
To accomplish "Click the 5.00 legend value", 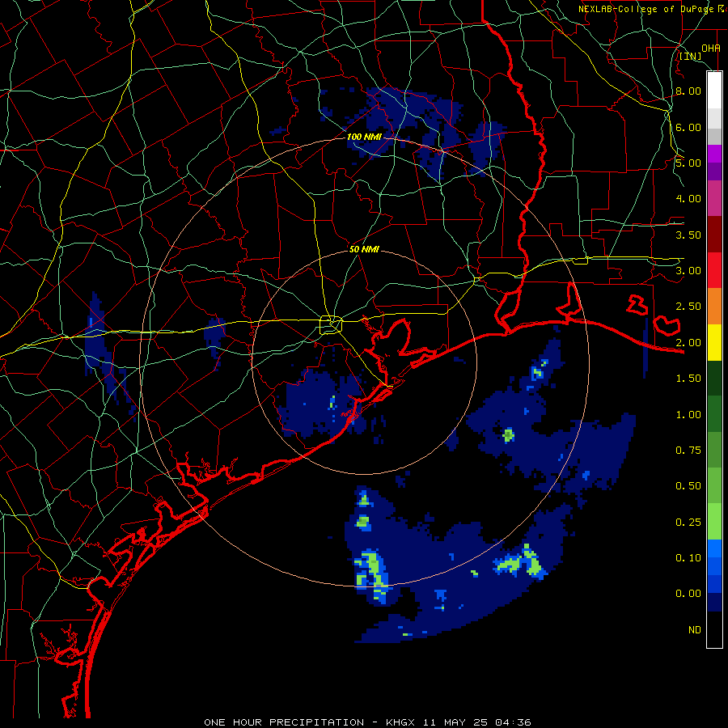I will click(x=688, y=163).
